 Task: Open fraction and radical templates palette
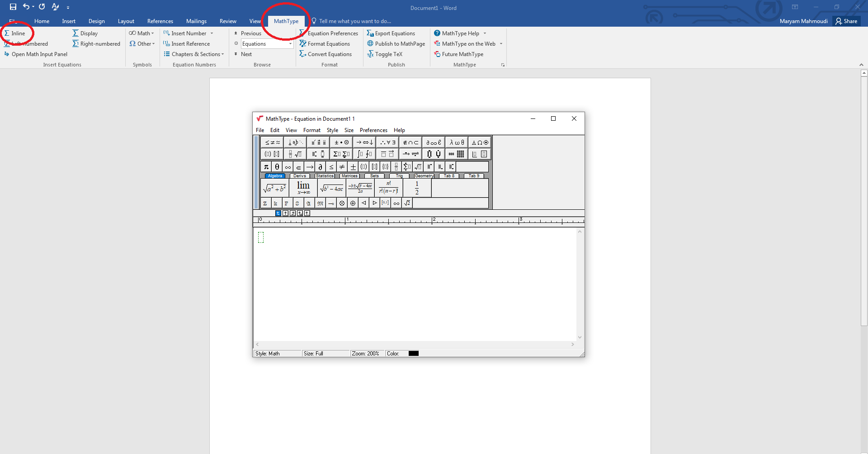pos(295,154)
